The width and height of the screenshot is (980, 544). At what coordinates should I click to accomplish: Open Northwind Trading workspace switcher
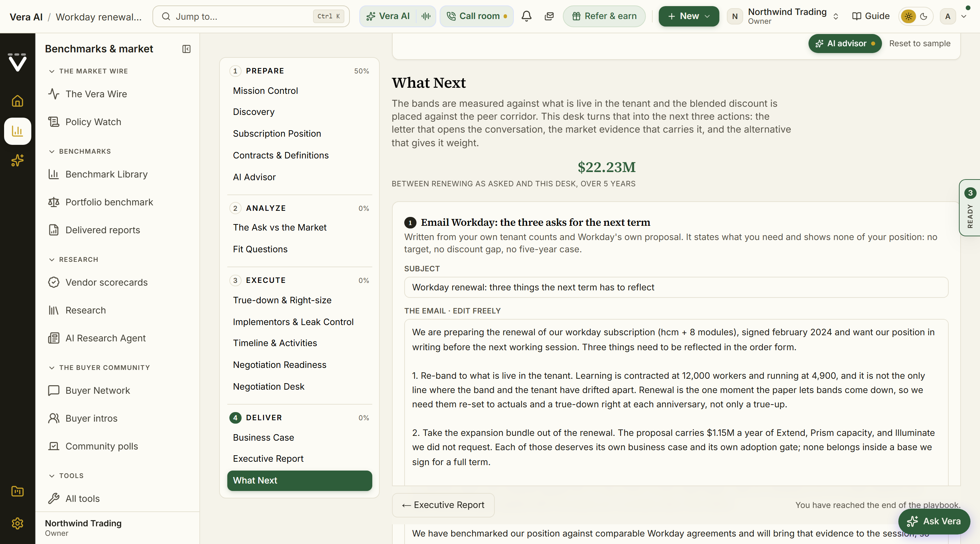[x=783, y=16]
